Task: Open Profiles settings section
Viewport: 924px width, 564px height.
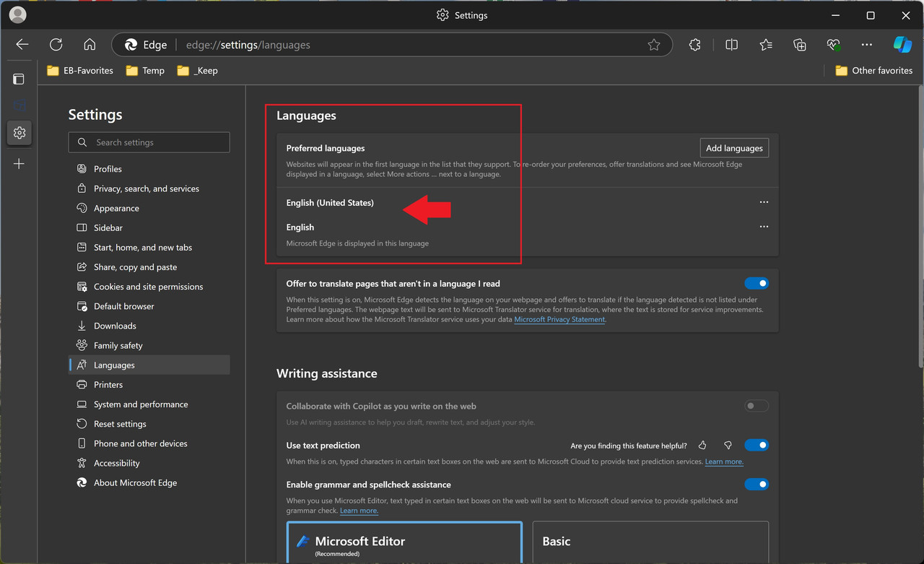Action: [x=149, y=169]
